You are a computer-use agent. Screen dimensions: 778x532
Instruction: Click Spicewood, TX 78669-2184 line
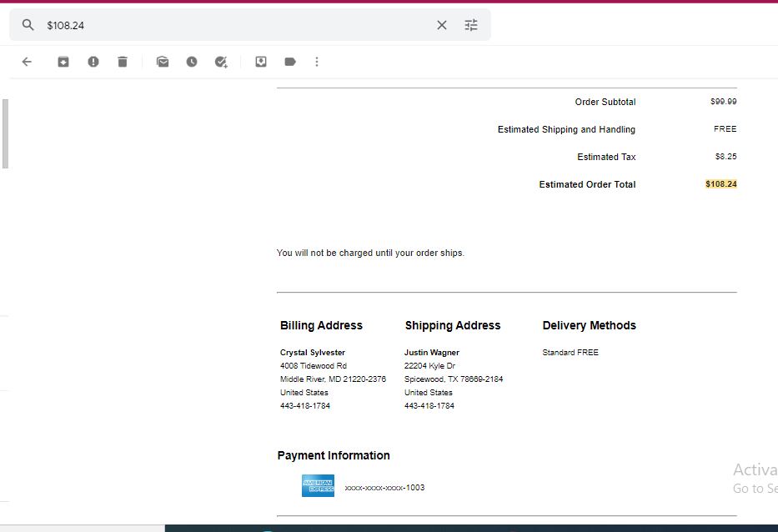[x=454, y=379]
